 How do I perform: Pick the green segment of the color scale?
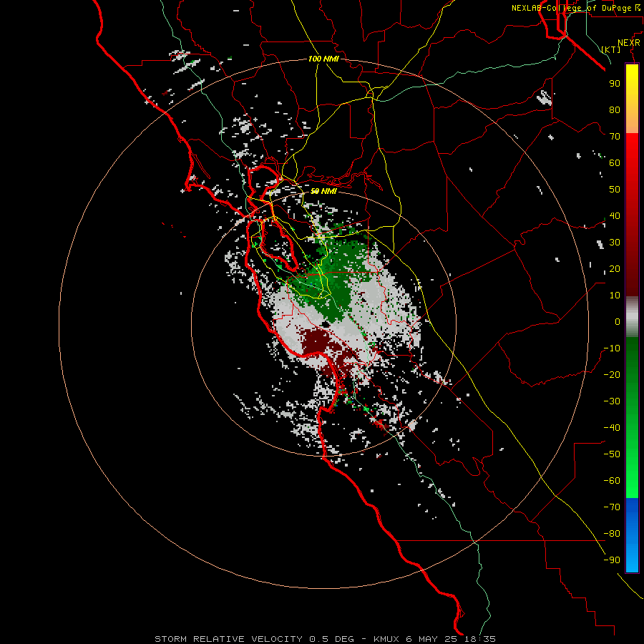[x=632, y=417]
